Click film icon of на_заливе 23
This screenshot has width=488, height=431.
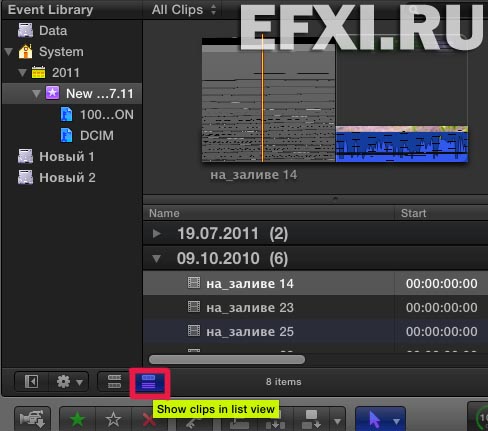pyautogui.click(x=194, y=307)
